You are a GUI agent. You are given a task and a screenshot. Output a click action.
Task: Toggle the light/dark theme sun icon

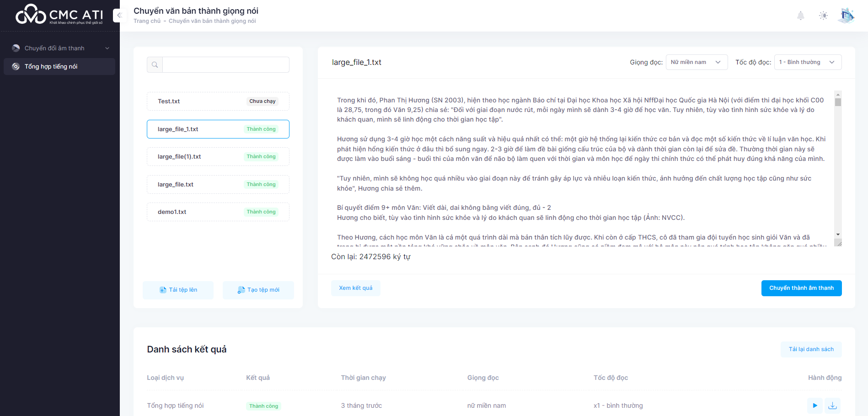click(823, 16)
